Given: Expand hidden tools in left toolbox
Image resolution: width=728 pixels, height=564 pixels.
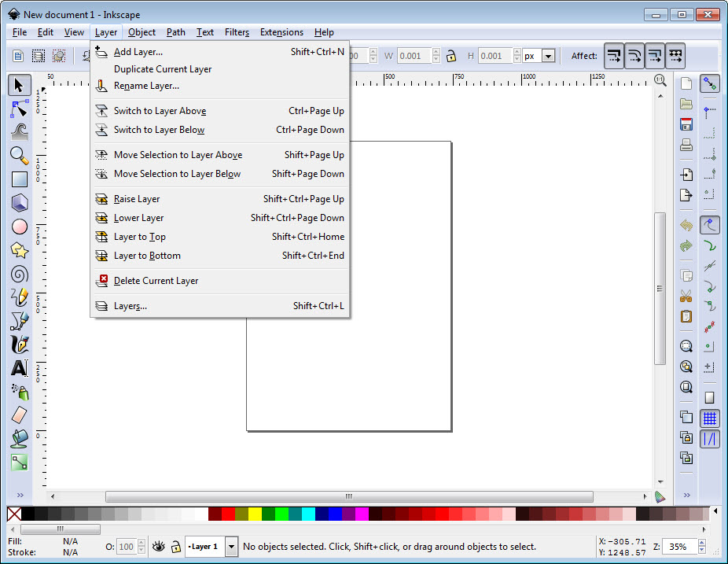Looking at the screenshot, I should (x=20, y=495).
